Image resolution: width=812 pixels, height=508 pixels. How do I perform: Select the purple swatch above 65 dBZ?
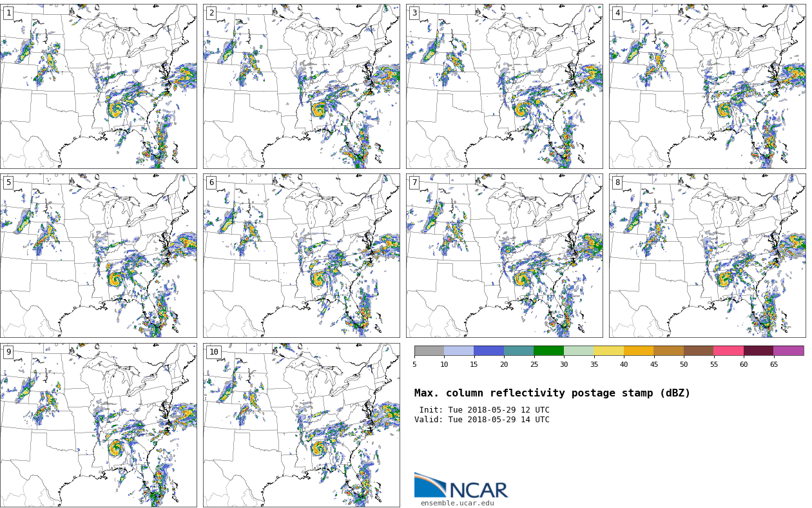(x=788, y=351)
